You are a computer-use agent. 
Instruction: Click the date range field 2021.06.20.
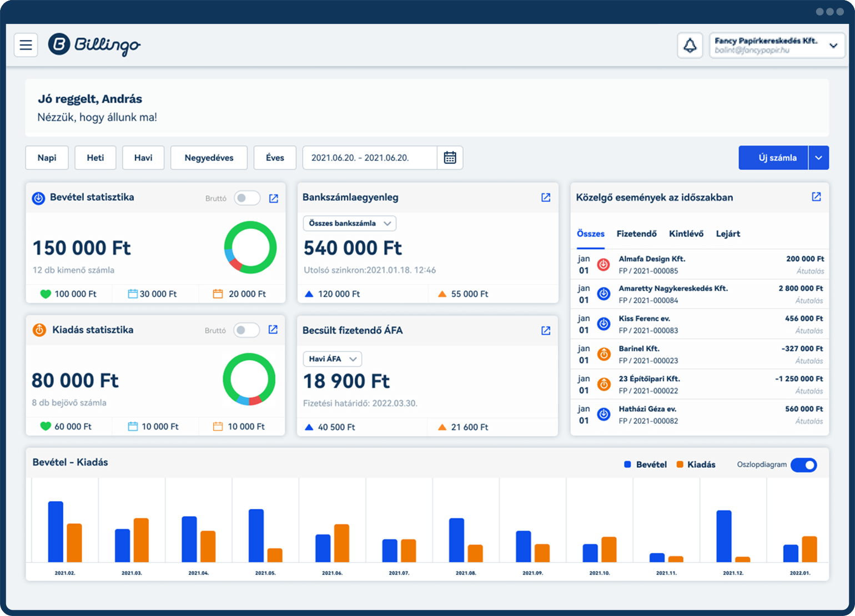point(370,158)
